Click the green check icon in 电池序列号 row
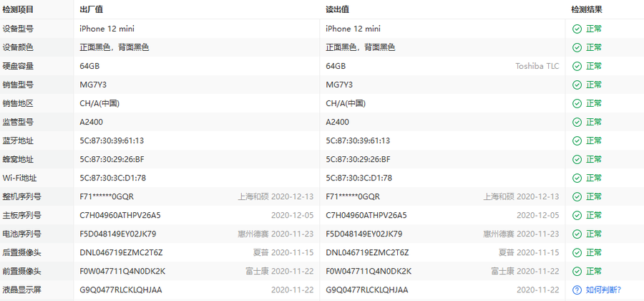Image resolution: width=644 pixels, height=301 pixels. pos(577,234)
